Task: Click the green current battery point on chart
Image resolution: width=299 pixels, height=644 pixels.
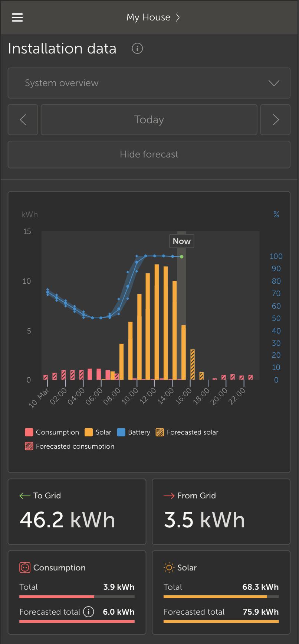Action: tap(181, 257)
